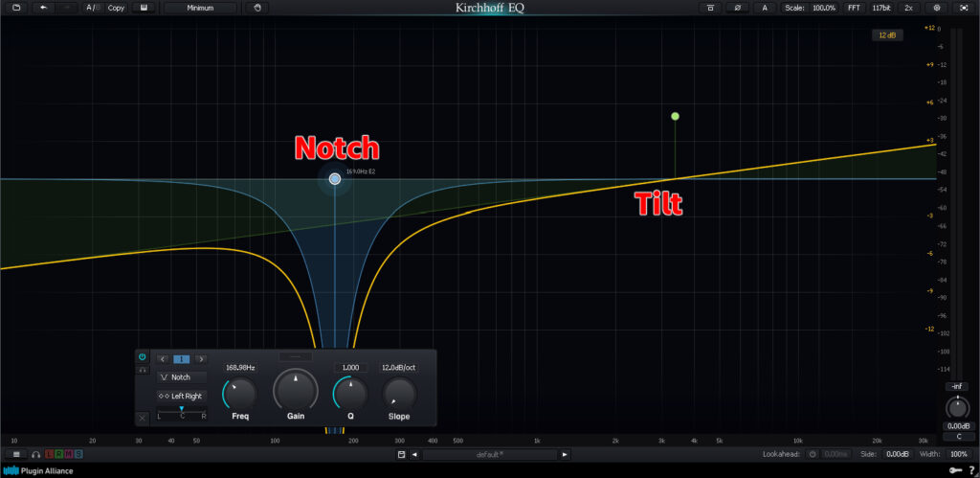This screenshot has height=478, width=980.
Task: Click the key license icon
Action: [x=954, y=469]
